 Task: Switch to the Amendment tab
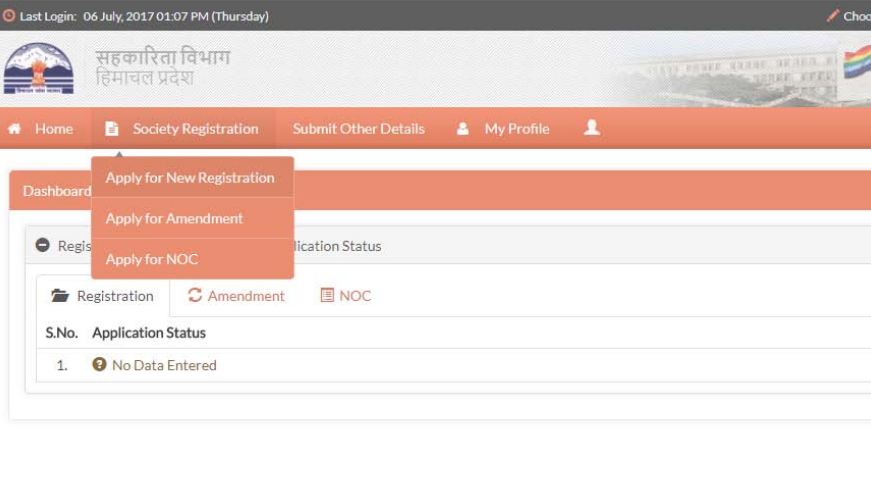click(237, 296)
